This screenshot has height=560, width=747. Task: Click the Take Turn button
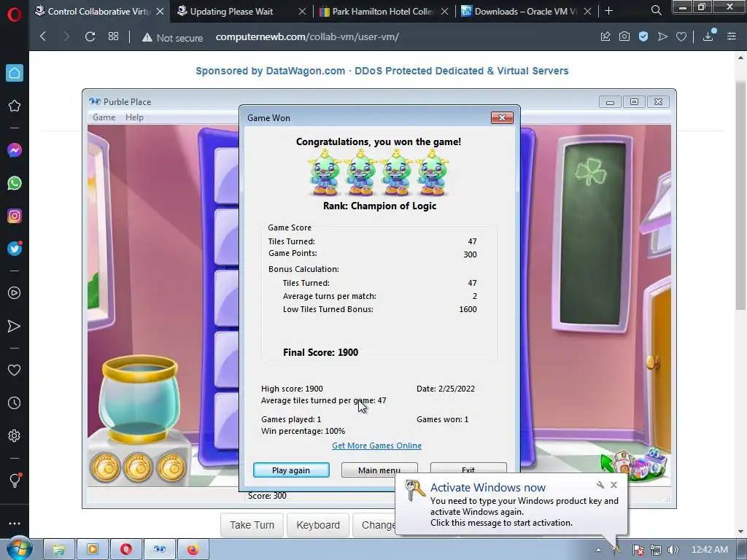pos(252,525)
